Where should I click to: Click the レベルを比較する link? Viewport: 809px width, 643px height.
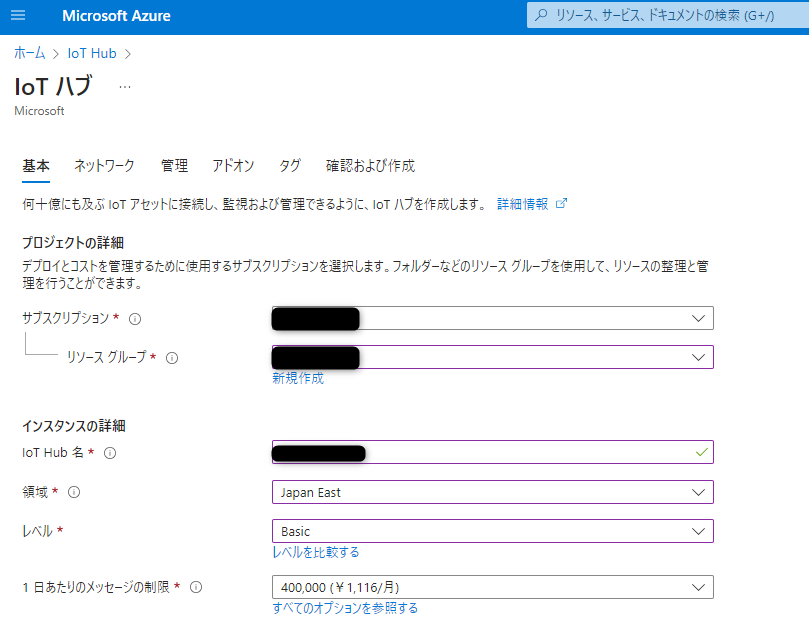coord(316,552)
